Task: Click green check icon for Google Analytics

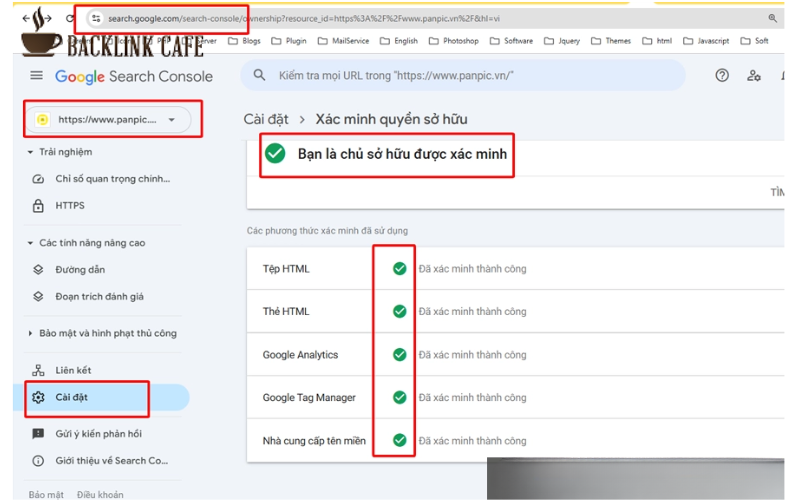Action: (x=399, y=354)
